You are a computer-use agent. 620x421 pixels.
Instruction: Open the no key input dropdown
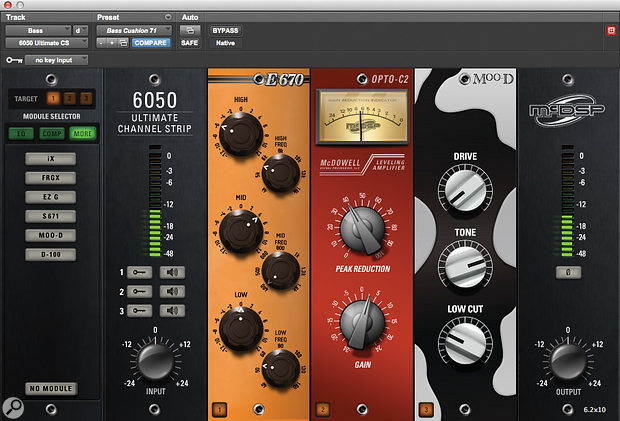point(57,60)
